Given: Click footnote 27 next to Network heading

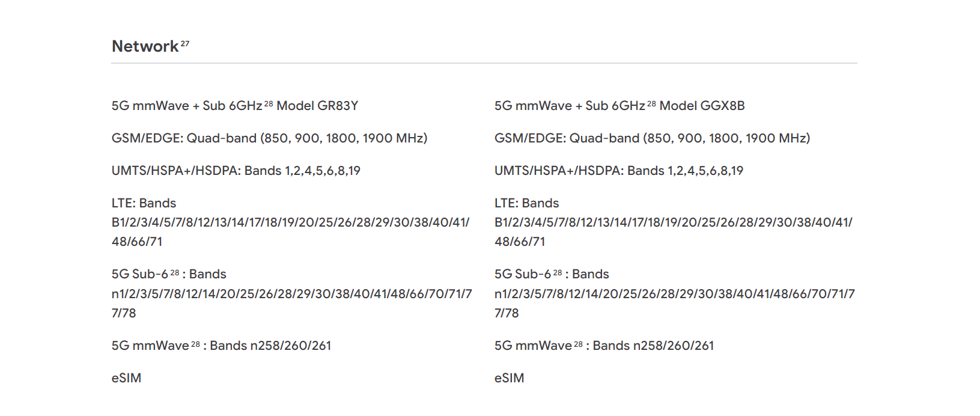Looking at the screenshot, I should point(185,43).
